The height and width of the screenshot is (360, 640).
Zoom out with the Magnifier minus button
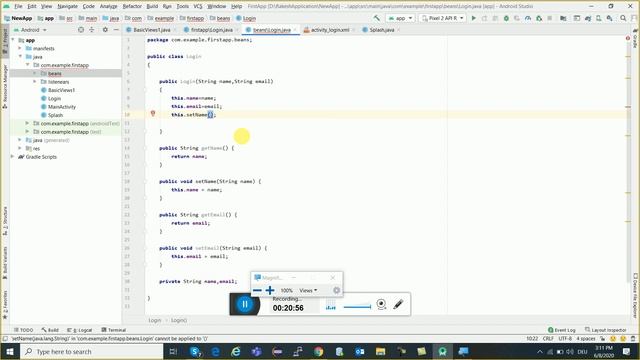pyautogui.click(x=257, y=290)
